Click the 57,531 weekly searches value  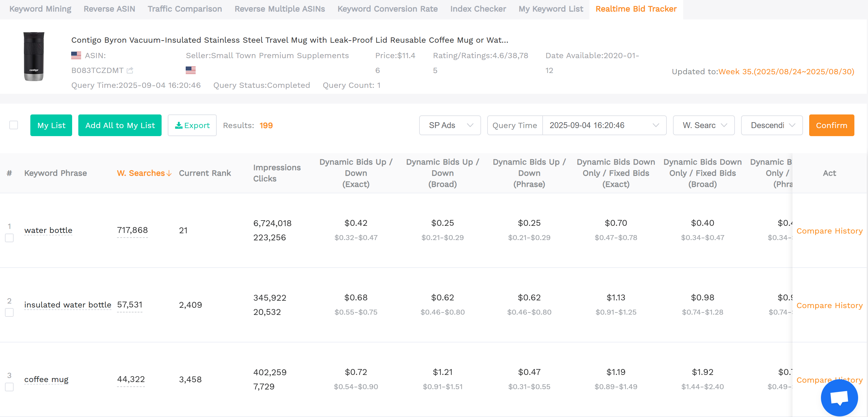click(130, 304)
